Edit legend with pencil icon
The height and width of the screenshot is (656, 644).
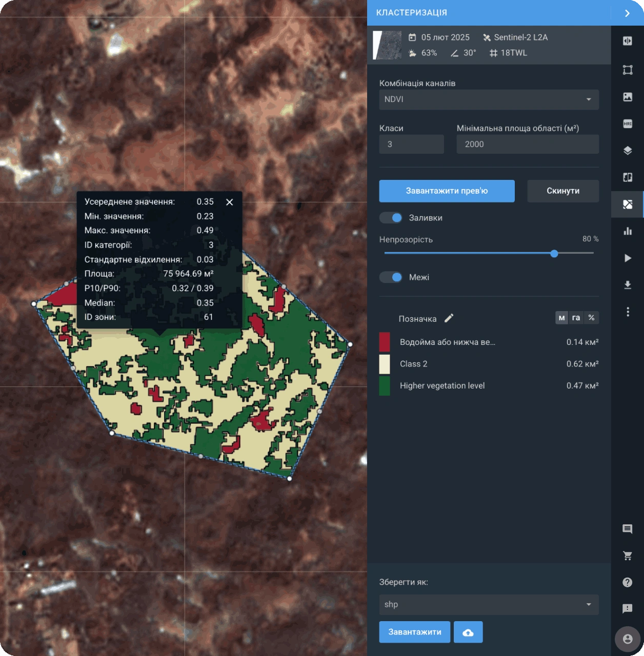point(449,318)
